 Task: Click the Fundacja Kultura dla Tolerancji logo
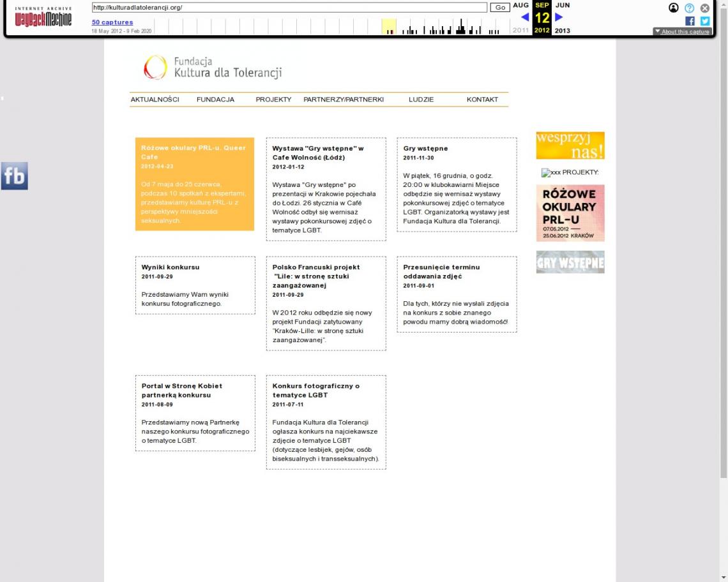213,68
